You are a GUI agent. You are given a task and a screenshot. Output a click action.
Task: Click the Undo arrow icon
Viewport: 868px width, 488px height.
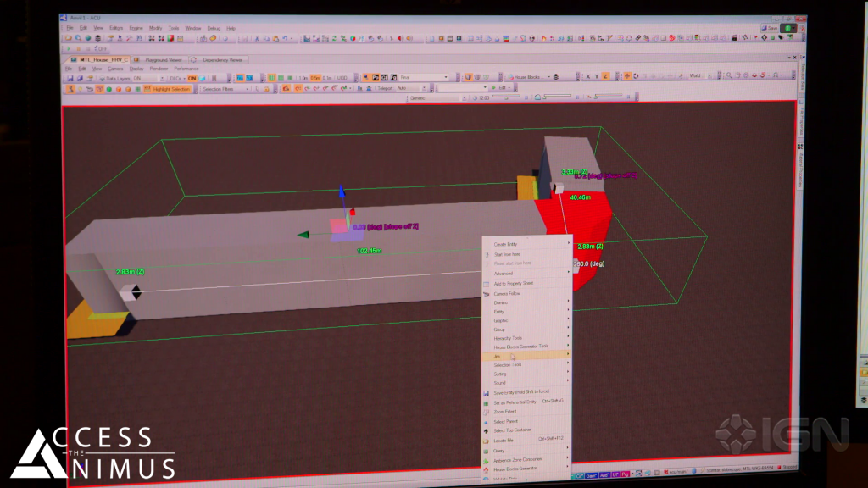tap(285, 38)
